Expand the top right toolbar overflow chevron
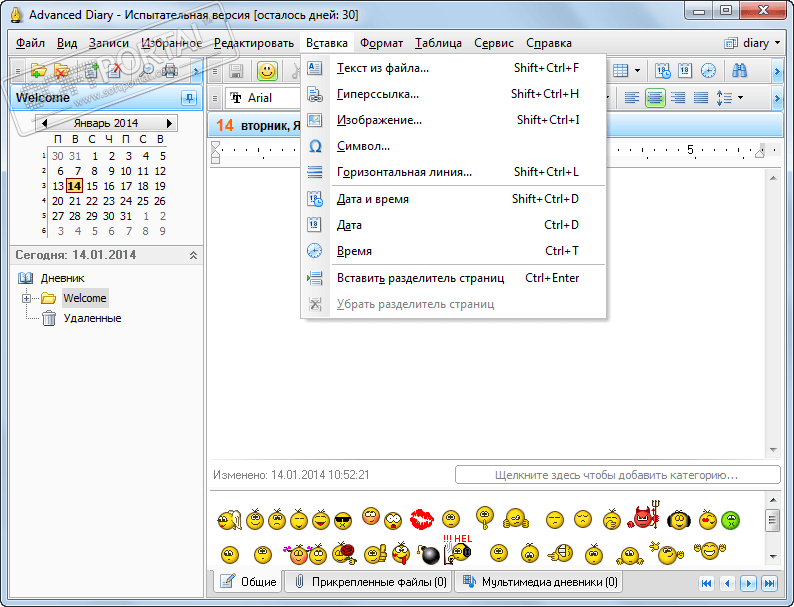 [x=777, y=71]
